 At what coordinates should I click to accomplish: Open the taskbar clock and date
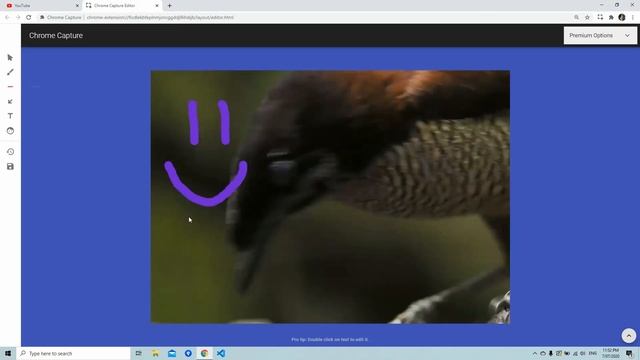click(x=611, y=353)
